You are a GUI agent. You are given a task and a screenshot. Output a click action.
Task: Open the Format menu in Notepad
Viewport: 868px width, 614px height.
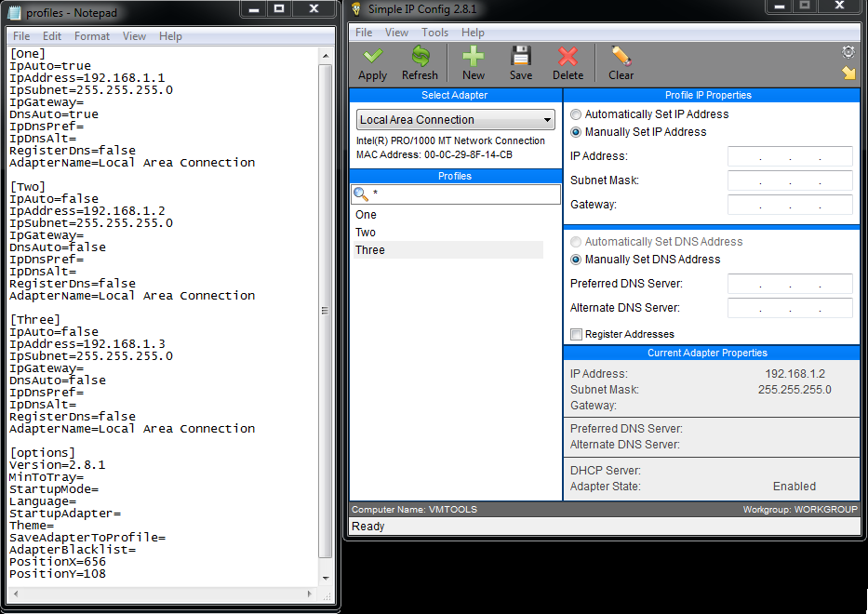point(91,35)
